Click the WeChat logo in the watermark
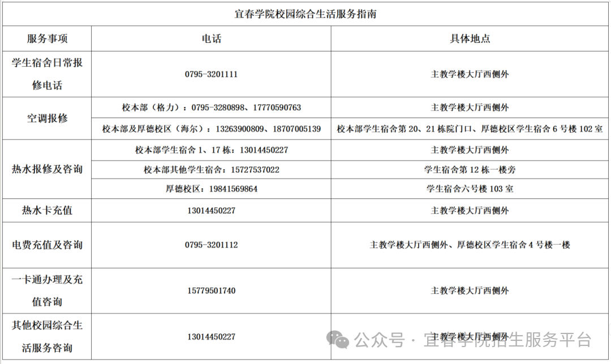This screenshot has width=611, height=364. [338, 340]
